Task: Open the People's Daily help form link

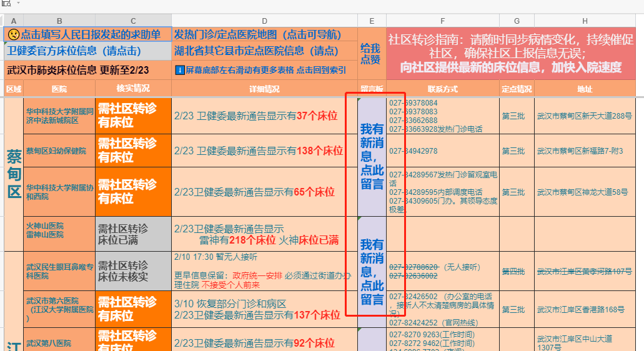Action: tap(87, 34)
